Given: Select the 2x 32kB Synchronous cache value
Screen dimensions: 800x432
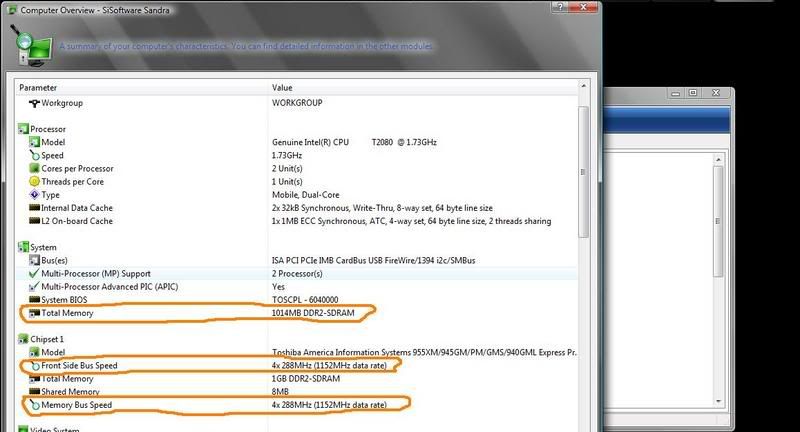Looking at the screenshot, I should 382,208.
